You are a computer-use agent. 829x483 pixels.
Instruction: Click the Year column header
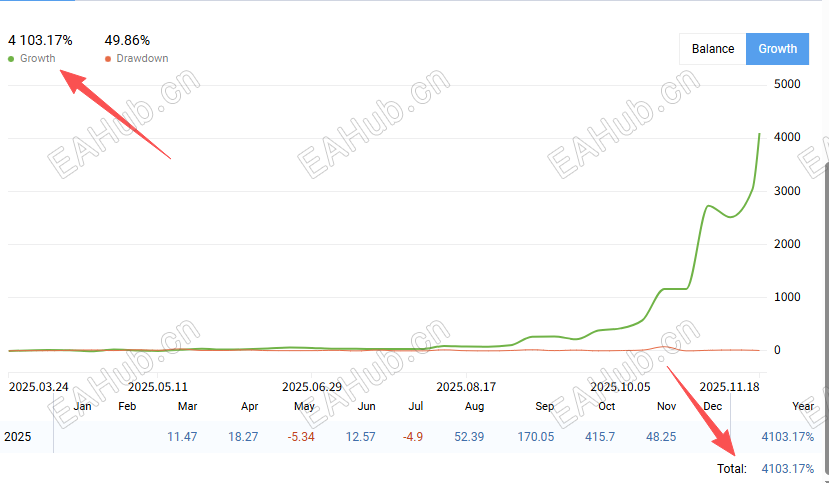[802, 407]
